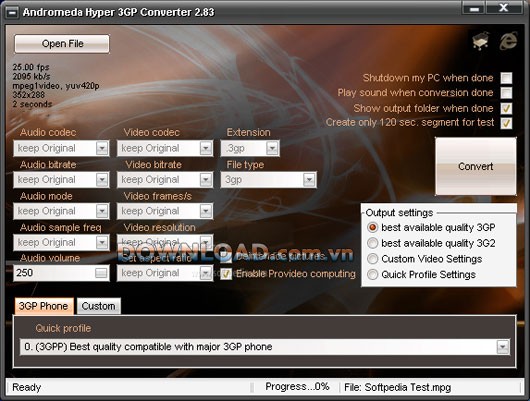This screenshot has width=530, height=401.
Task: Click Progress...0% in status bar
Action: [x=297, y=386]
